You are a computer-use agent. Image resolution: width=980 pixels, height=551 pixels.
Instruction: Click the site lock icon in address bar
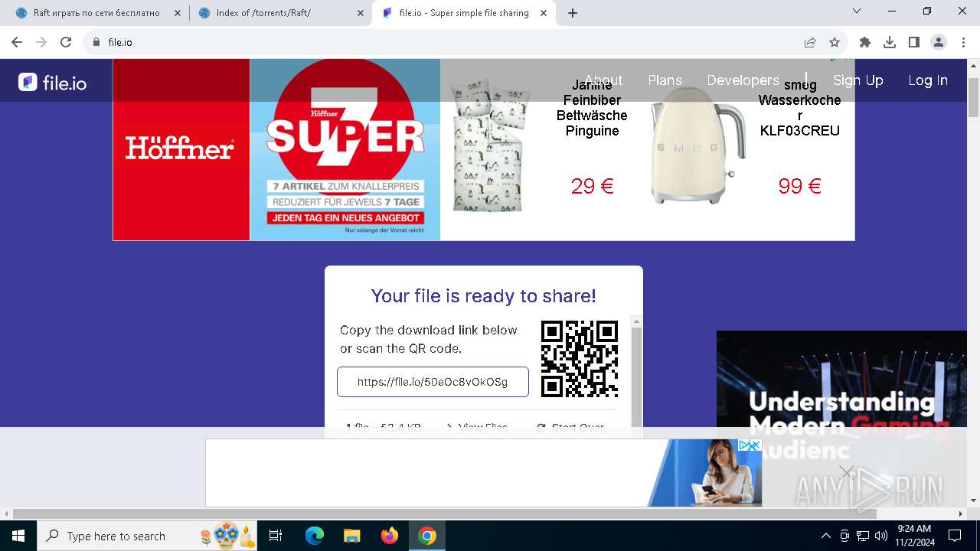coord(96,42)
